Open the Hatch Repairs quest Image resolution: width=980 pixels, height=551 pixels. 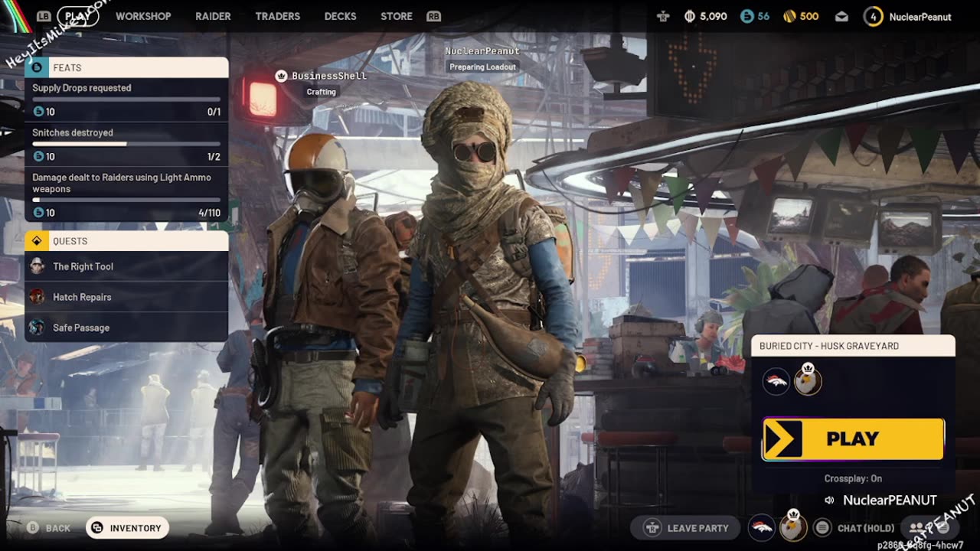click(x=126, y=297)
